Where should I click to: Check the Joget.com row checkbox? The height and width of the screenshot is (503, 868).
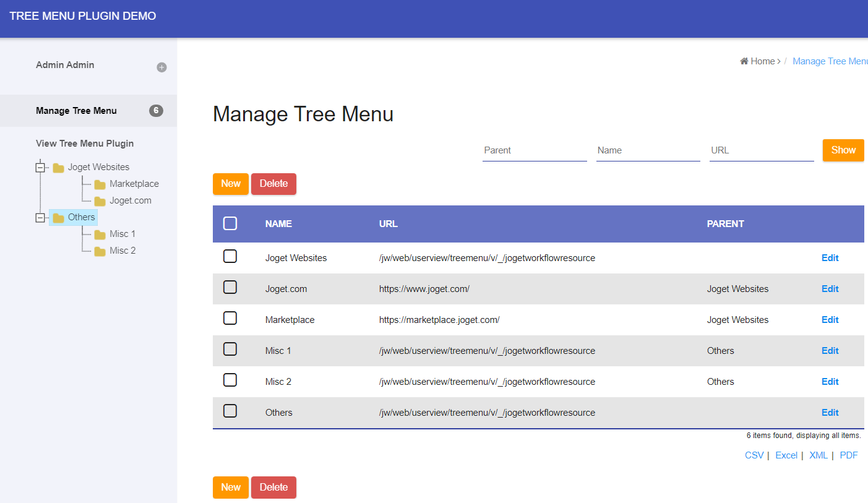tap(230, 287)
